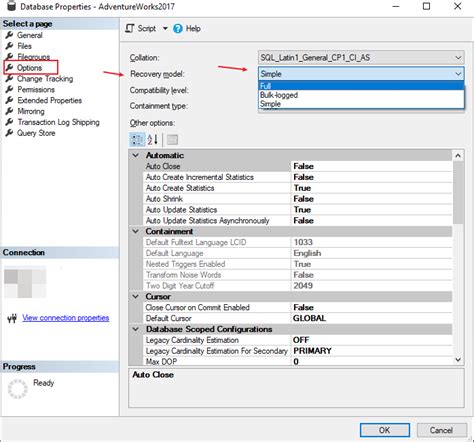The width and height of the screenshot is (474, 442).
Task: Click the Recovery model combo box arrow
Action: 458,74
